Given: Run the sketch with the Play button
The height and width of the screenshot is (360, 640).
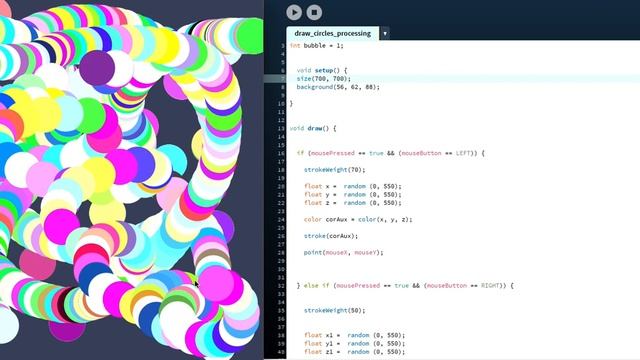Looking at the screenshot, I should click(294, 12).
